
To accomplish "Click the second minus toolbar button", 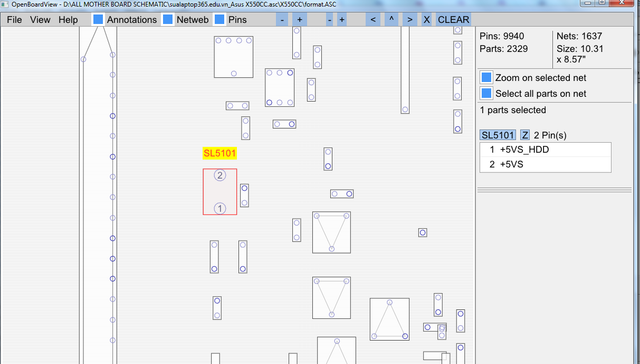I will pos(329,20).
